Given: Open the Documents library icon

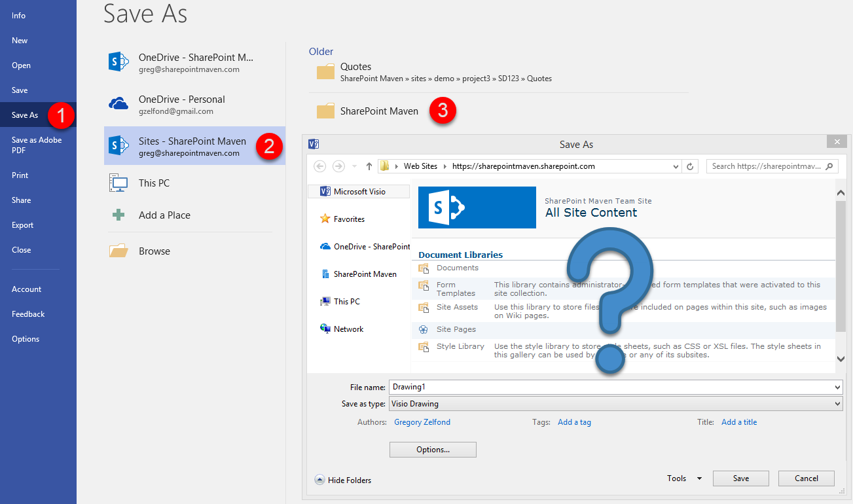Looking at the screenshot, I should coord(426,268).
